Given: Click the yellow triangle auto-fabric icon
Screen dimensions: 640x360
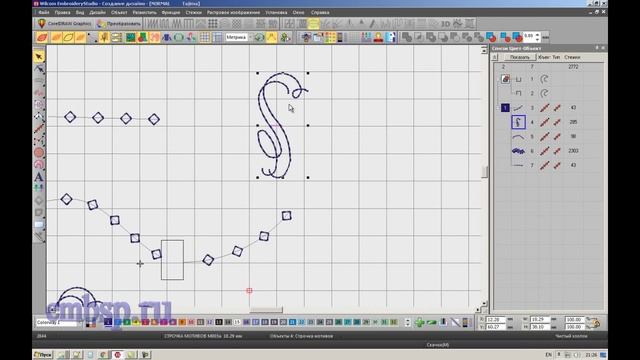Looking at the screenshot, I should (x=271, y=38).
